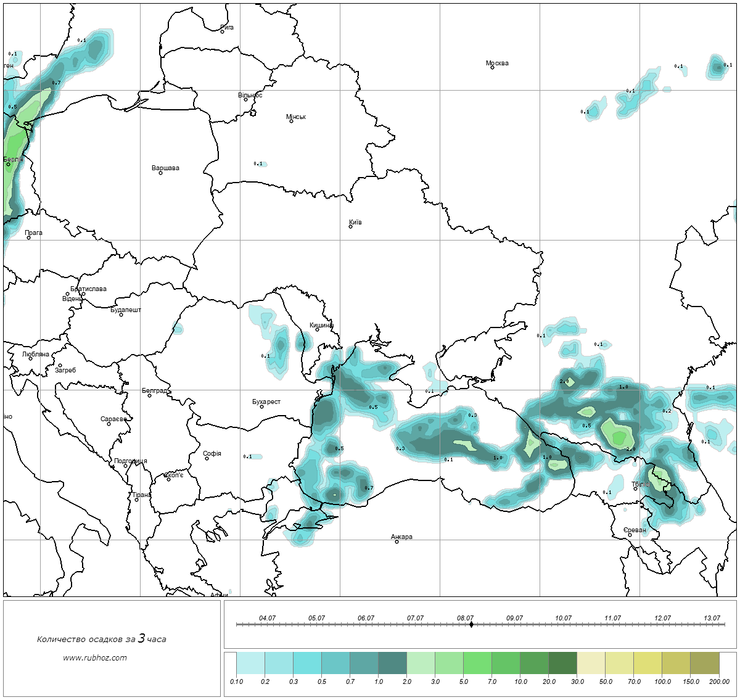Pick the 20.0 dark green legend swatch

pyautogui.click(x=562, y=664)
